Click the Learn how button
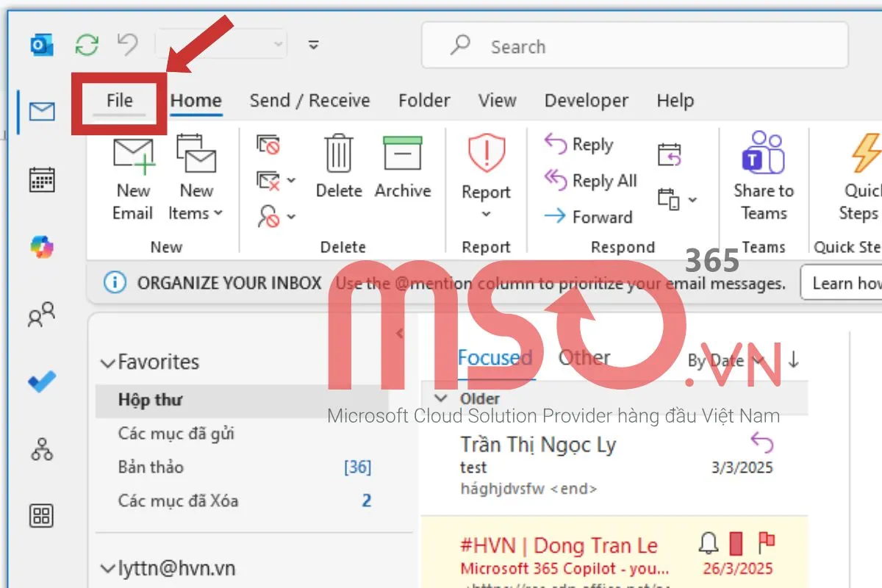 pyautogui.click(x=844, y=282)
